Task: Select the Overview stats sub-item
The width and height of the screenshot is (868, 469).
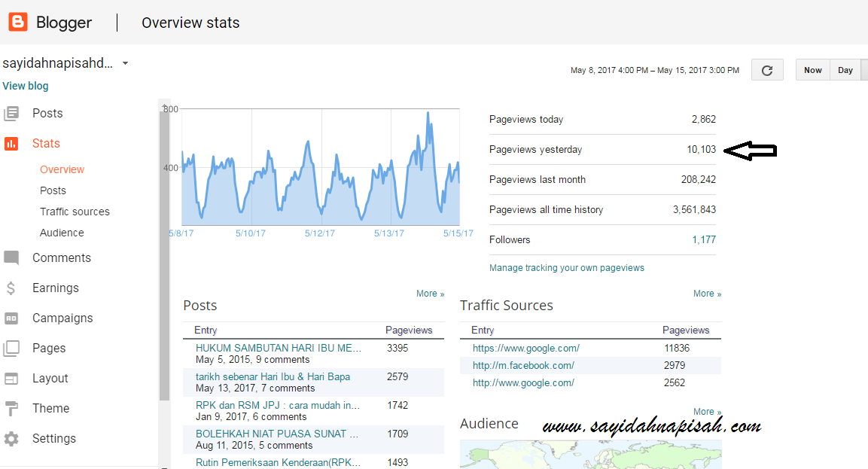Action: pos(62,169)
